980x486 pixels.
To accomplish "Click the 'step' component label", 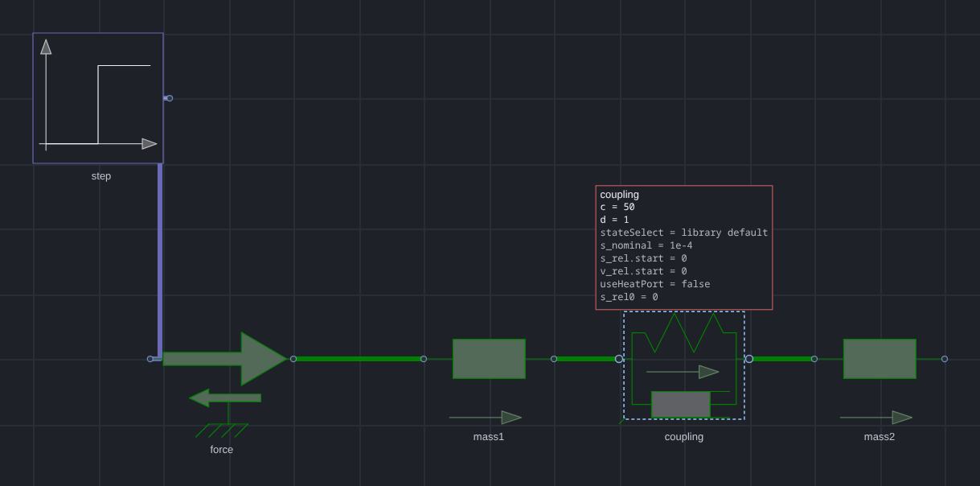I will click(x=101, y=176).
